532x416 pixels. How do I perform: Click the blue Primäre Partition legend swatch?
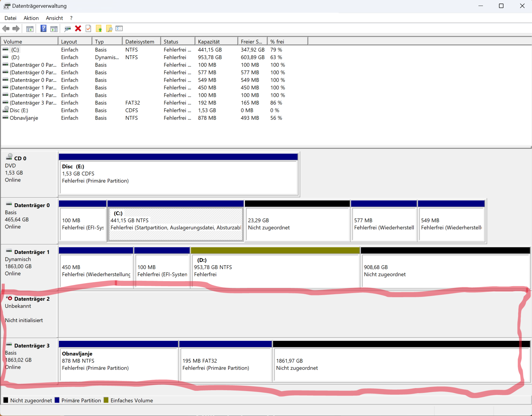pos(57,400)
